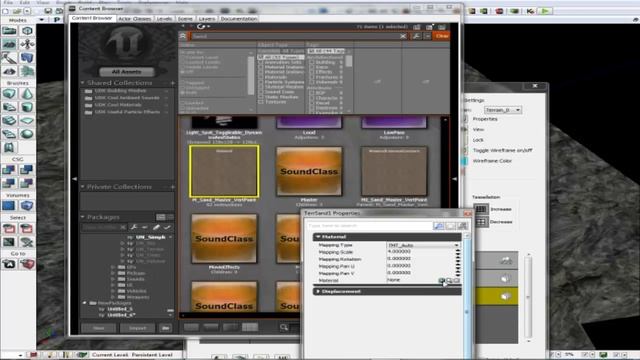This screenshot has width=640, height=360.
Task: Expand the Sounds package folder
Action: [113, 279]
